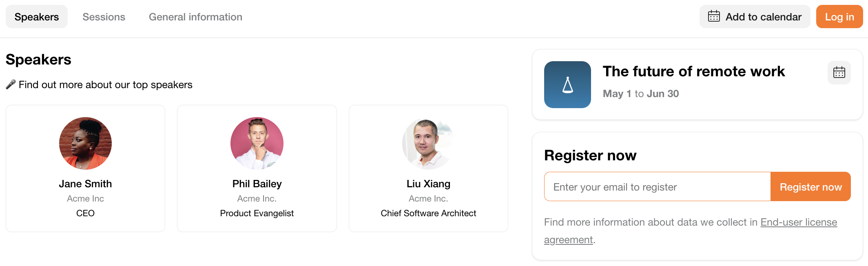Click the Log in button
Screen dimensions: 868x266
839,17
